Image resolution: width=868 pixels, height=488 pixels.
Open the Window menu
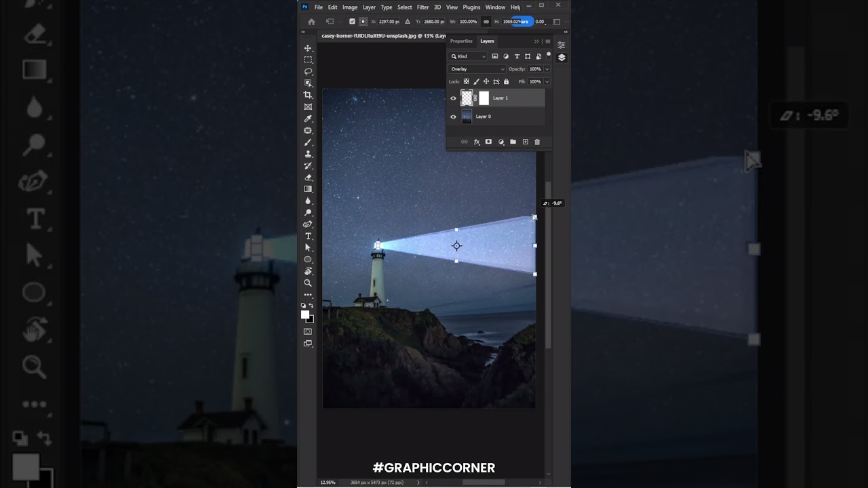(x=495, y=7)
